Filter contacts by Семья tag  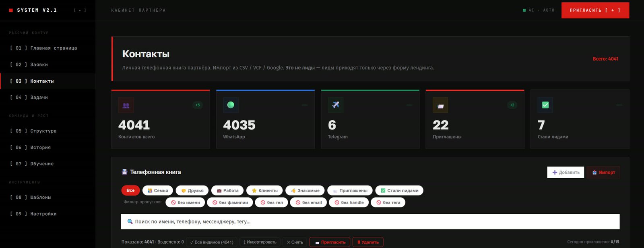coord(157,190)
